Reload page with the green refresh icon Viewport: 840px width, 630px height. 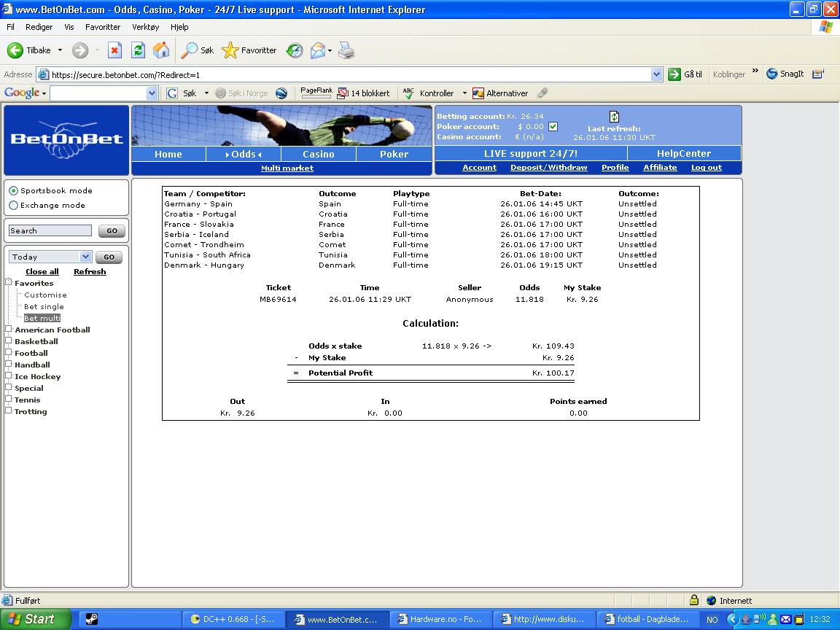pyautogui.click(x=139, y=50)
